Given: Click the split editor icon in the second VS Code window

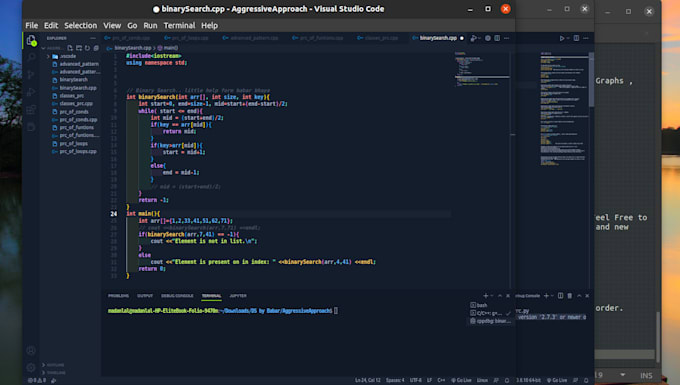Looking at the screenshot, I should point(576,38).
